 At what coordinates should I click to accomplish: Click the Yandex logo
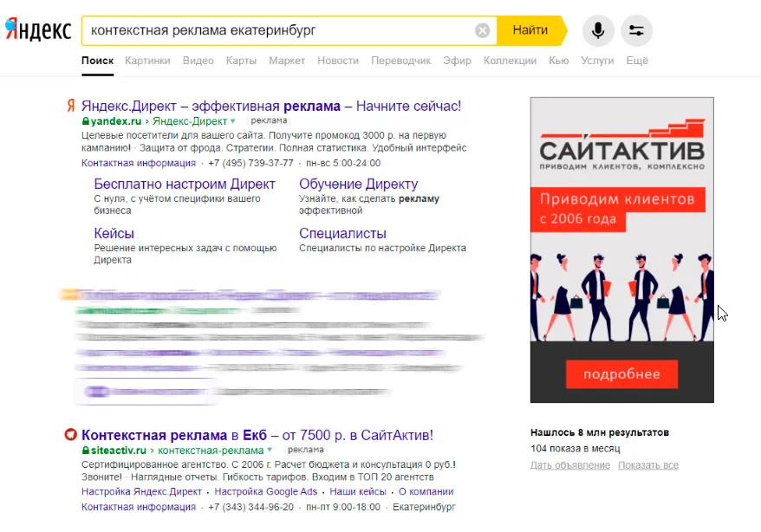tap(38, 30)
